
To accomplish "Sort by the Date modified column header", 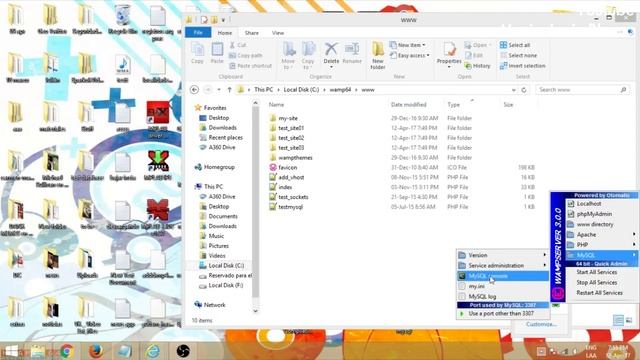I will [x=409, y=105].
